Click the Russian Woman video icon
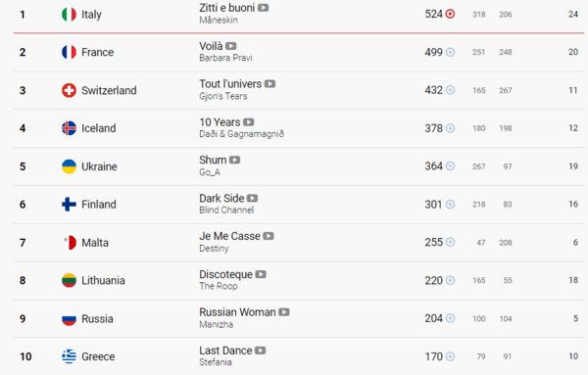Viewport: 588px width, 375px height. click(284, 312)
